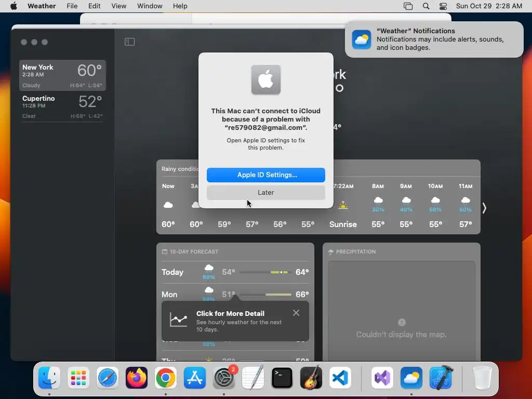Screen dimensions: 532x399
Task: Show later hours with the right chevron
Action: tap(484, 208)
